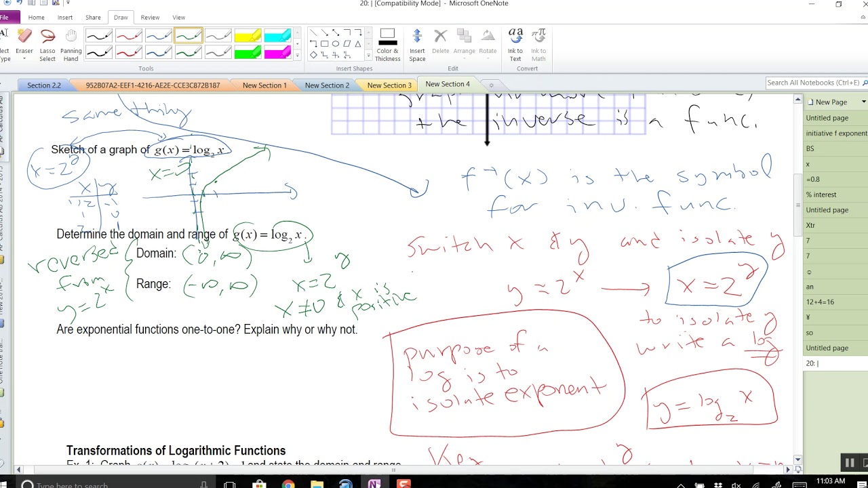Expand the pens gallery More arrow
This screenshot has height=488, width=868.
click(297, 56)
